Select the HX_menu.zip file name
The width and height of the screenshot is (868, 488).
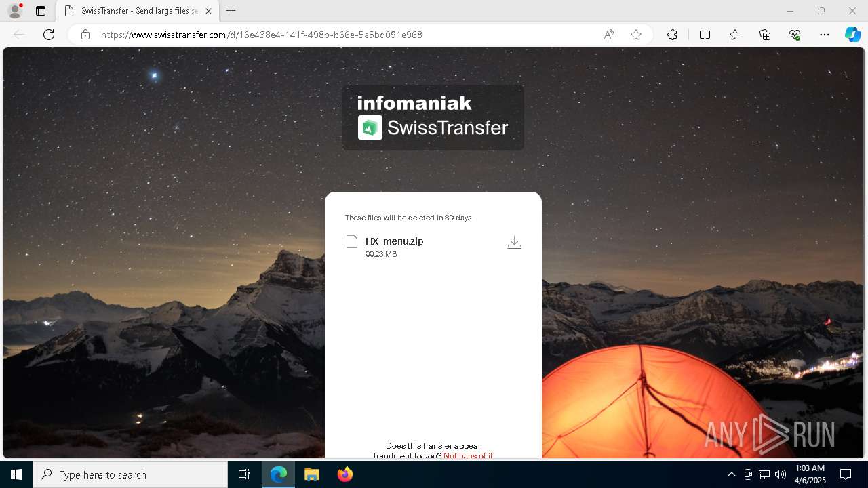pyautogui.click(x=394, y=241)
